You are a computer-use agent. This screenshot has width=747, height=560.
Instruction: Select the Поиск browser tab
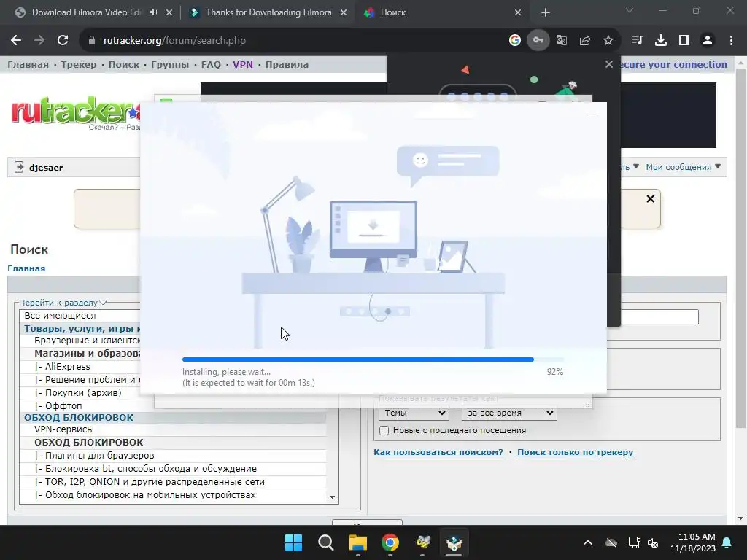393,12
